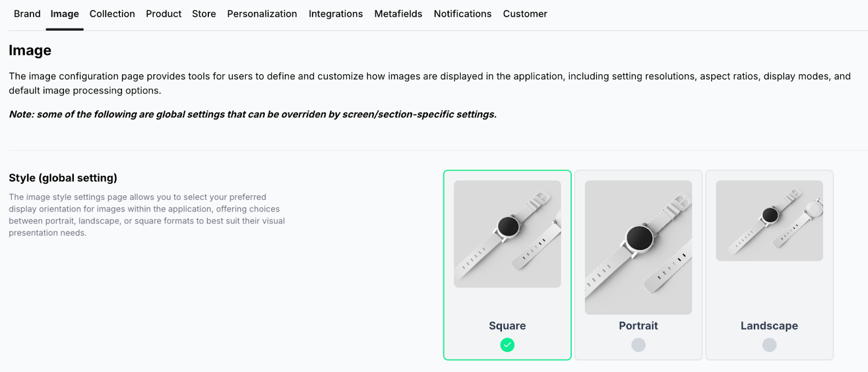The width and height of the screenshot is (868, 372).
Task: Open the Integrations tab
Action: click(x=336, y=14)
